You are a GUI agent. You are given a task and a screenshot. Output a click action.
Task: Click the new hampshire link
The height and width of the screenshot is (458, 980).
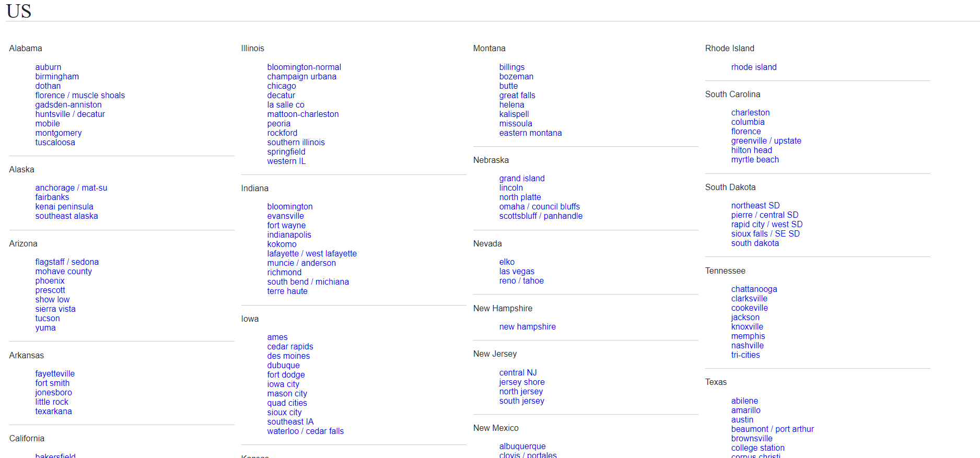click(527, 327)
